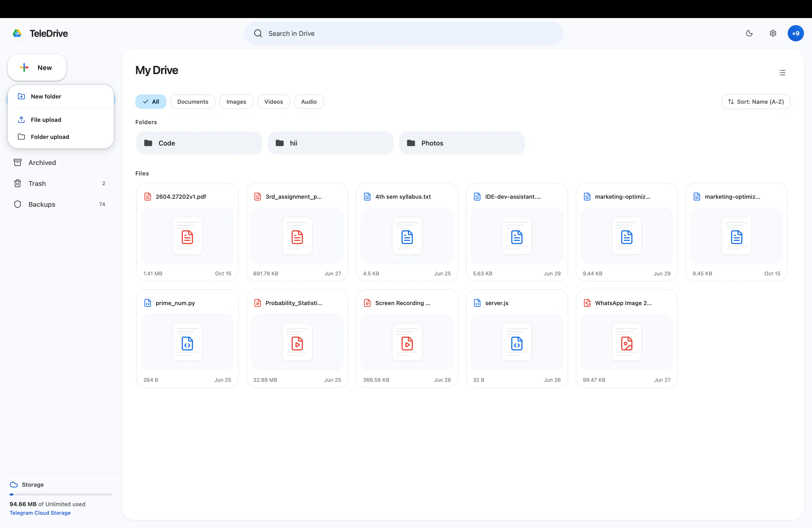This screenshot has width=812, height=528.
Task: Open the Archived section
Action: click(x=61, y=163)
